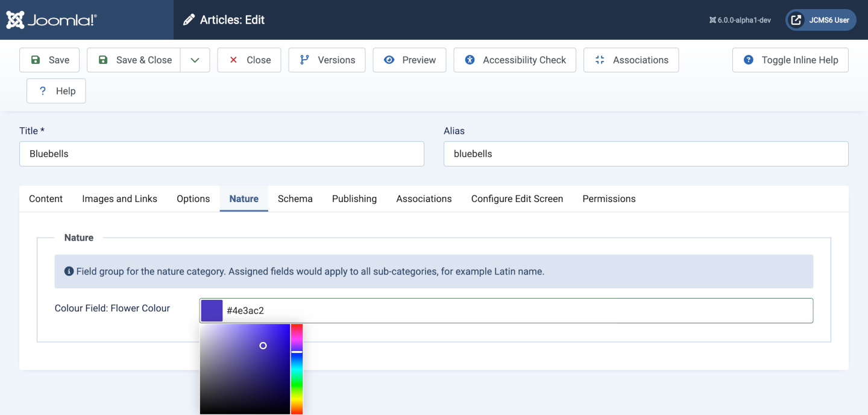Click the Flower Colour swatch
The height and width of the screenshot is (415, 868).
pyautogui.click(x=212, y=310)
